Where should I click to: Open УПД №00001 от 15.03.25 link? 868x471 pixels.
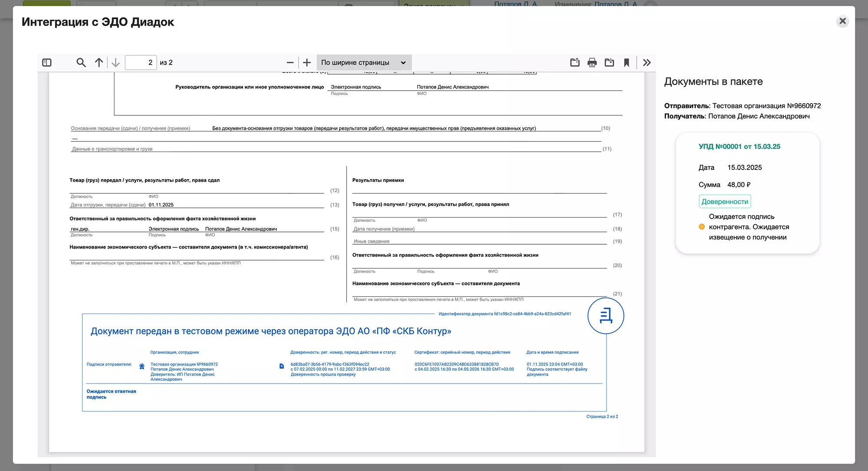pos(739,147)
